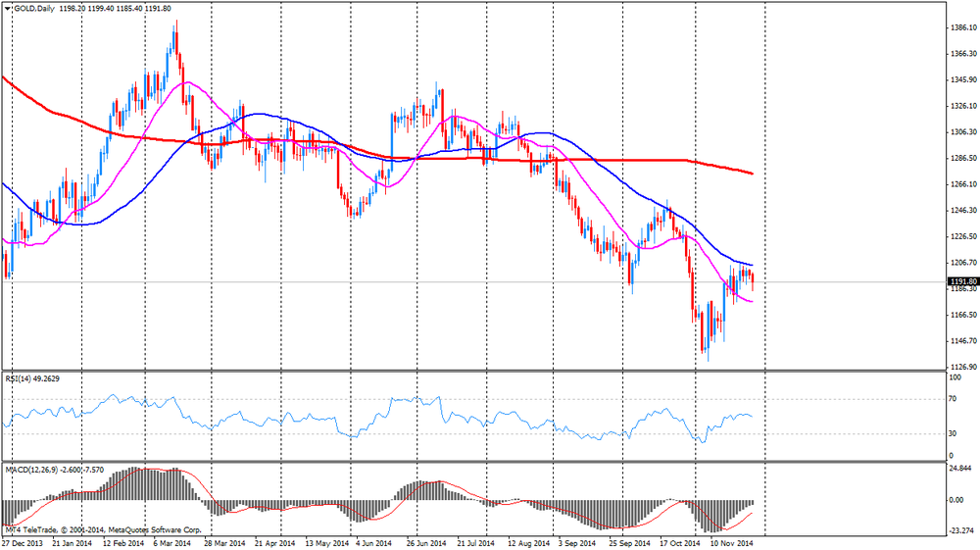
Task: Click the 1206.70 price axis label
Action: click(x=963, y=263)
